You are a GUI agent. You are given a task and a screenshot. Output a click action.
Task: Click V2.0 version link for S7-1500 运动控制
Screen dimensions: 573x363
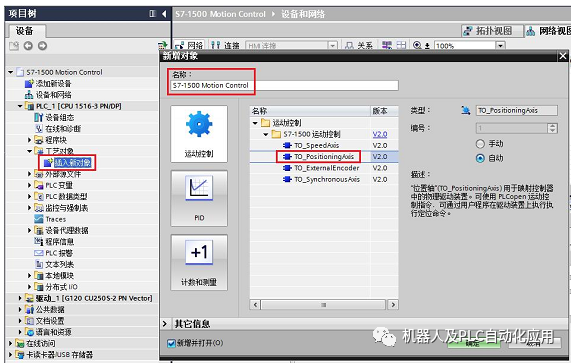380,135
